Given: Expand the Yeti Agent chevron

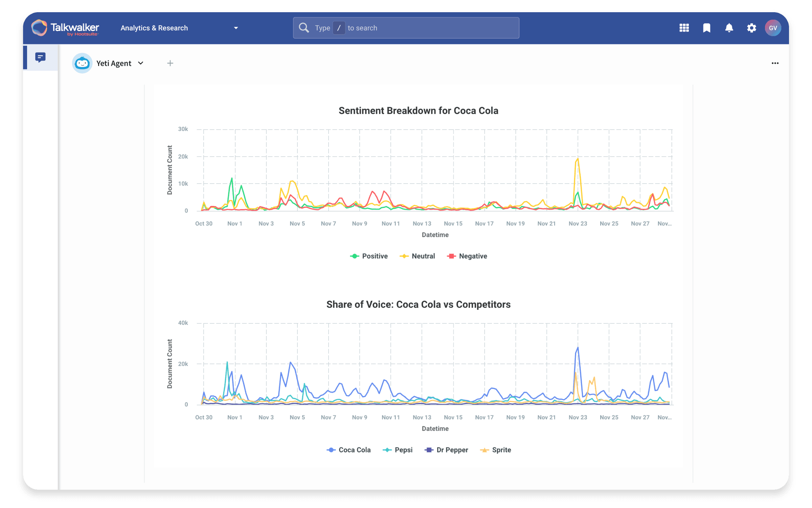Looking at the screenshot, I should (x=141, y=63).
